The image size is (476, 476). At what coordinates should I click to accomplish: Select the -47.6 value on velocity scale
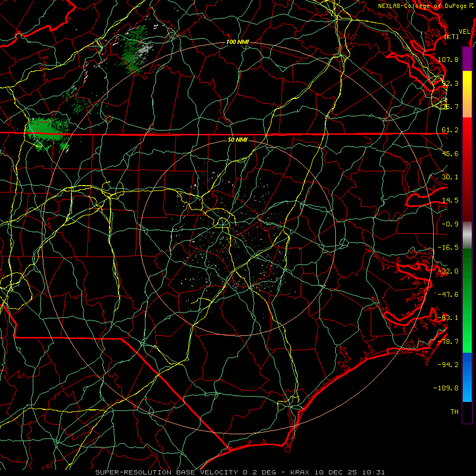click(448, 295)
